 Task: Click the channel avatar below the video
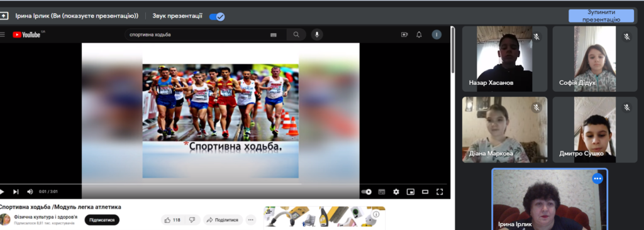point(4,219)
